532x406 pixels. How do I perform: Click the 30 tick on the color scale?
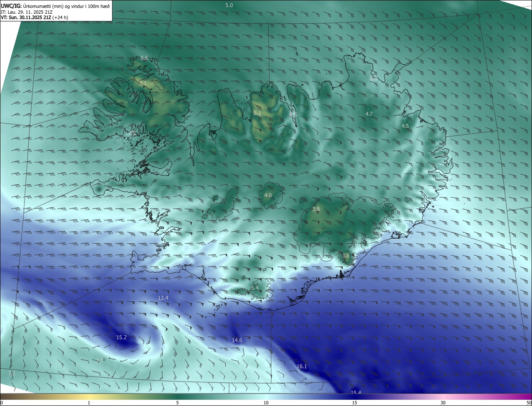(443, 403)
